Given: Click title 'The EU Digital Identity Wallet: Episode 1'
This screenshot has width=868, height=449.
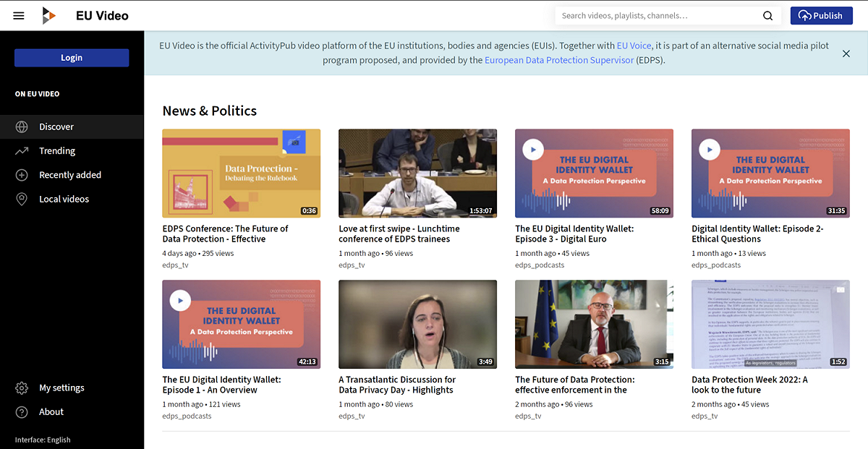Looking at the screenshot, I should (221, 385).
